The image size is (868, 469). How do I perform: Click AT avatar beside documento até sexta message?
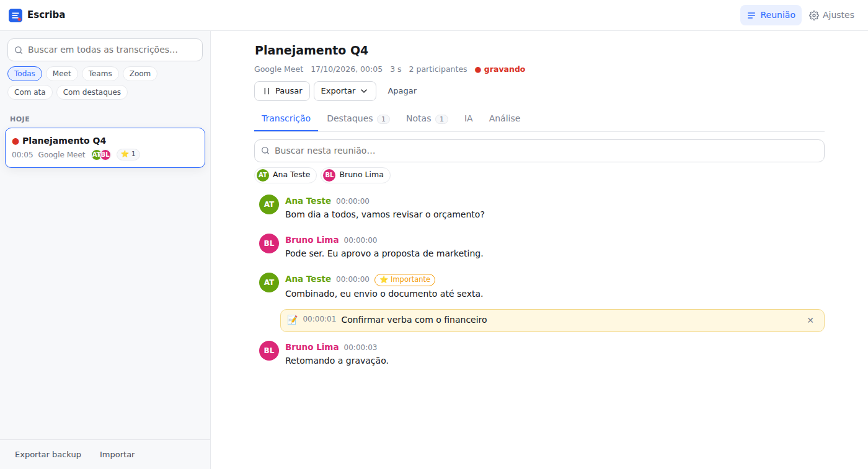point(269,283)
